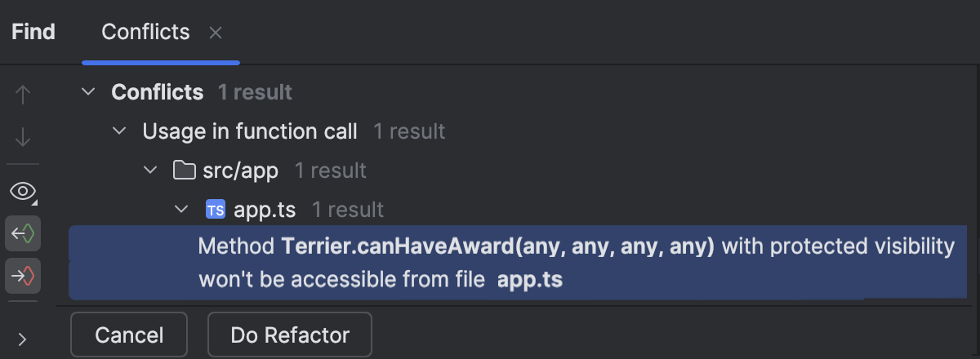Select the app.ts 1 result row
980x359 pixels.
tap(524, 211)
